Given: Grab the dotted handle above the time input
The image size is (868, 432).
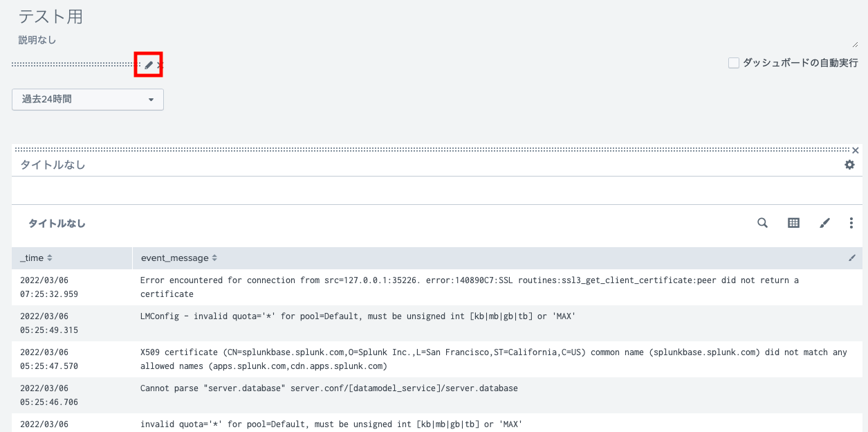Looking at the screenshot, I should 76,64.
